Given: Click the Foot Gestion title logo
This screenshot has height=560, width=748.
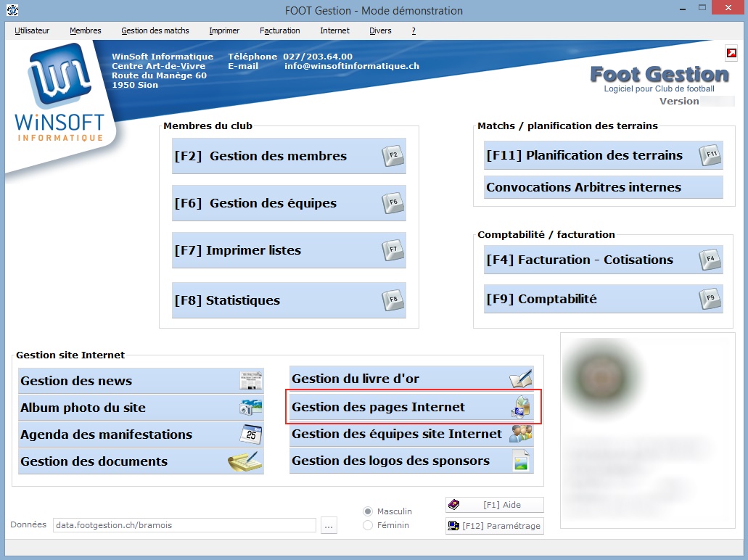Looking at the screenshot, I should pyautogui.click(x=659, y=75).
